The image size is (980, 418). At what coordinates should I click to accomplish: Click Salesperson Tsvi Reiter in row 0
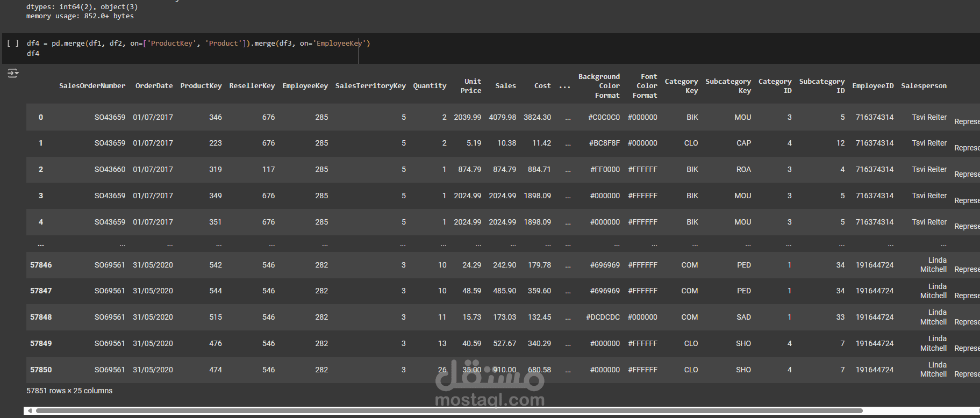[929, 117]
